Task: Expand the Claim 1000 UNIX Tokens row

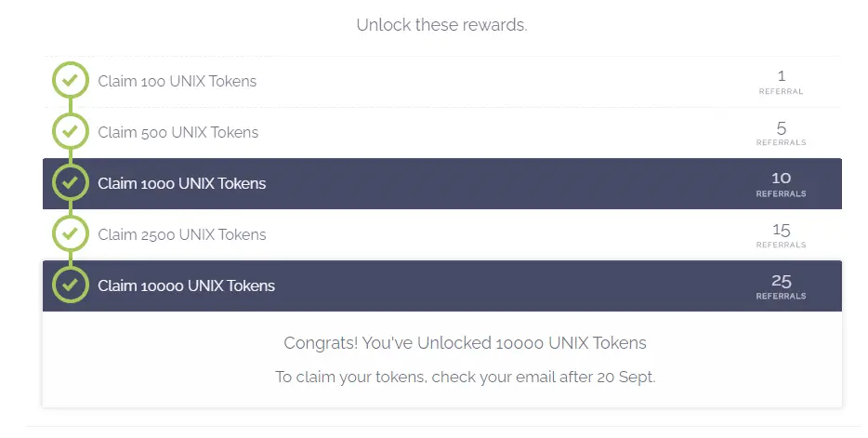Action: [x=442, y=183]
